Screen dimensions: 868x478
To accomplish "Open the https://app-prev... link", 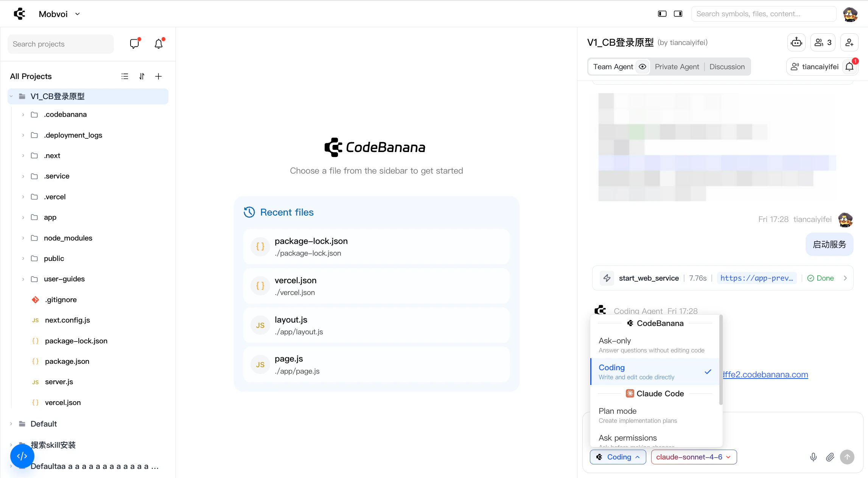I will coord(756,278).
